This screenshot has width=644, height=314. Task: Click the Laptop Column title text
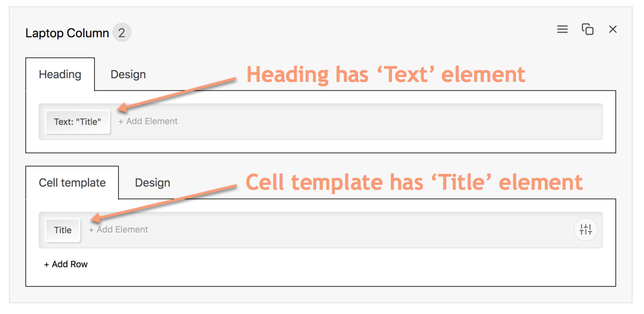[x=67, y=33]
